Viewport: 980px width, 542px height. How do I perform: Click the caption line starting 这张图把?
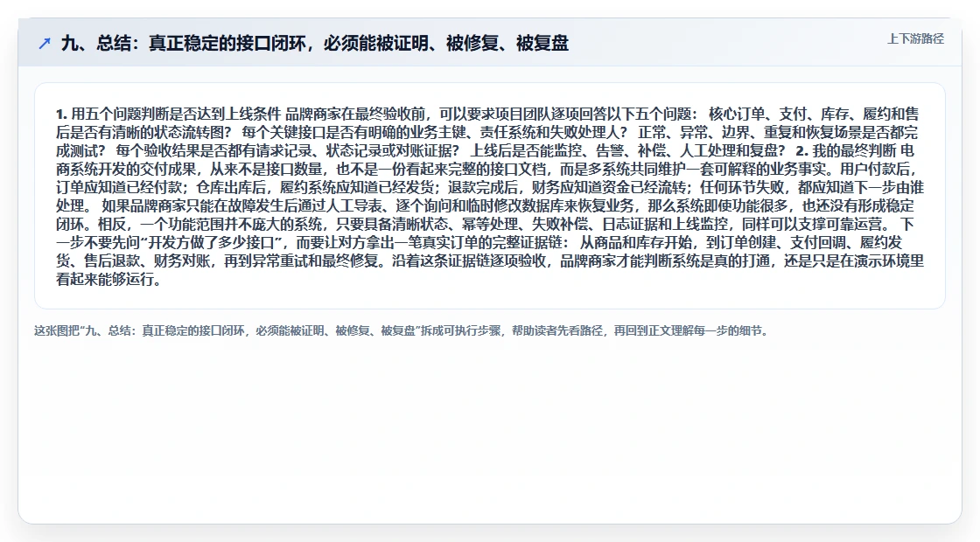pos(402,331)
